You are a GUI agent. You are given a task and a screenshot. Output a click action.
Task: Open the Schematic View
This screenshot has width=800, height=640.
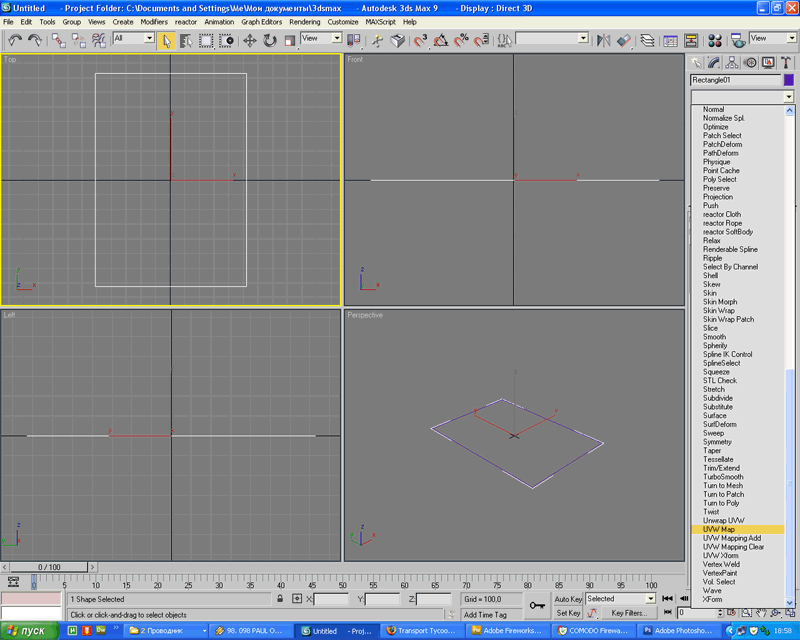pyautogui.click(x=691, y=40)
